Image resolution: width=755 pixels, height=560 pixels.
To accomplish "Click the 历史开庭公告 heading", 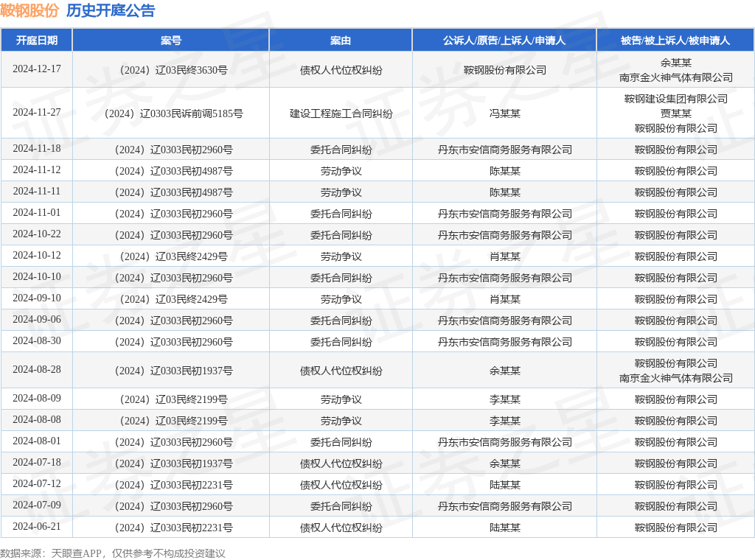I will click(x=111, y=10).
